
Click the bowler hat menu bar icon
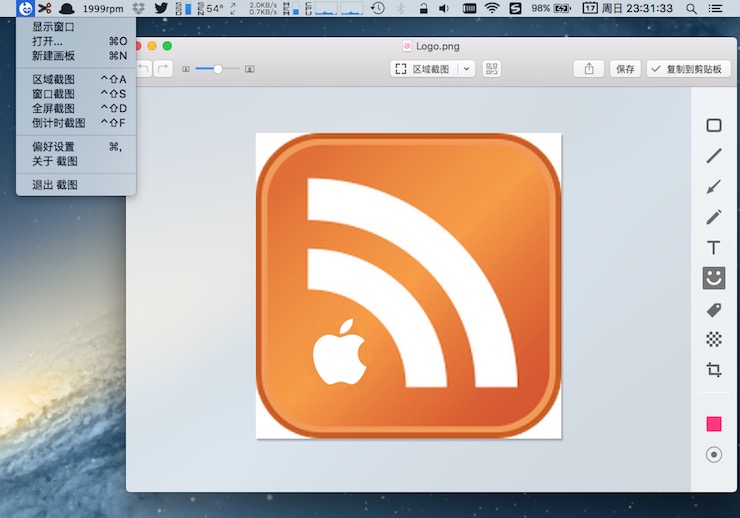66,8
